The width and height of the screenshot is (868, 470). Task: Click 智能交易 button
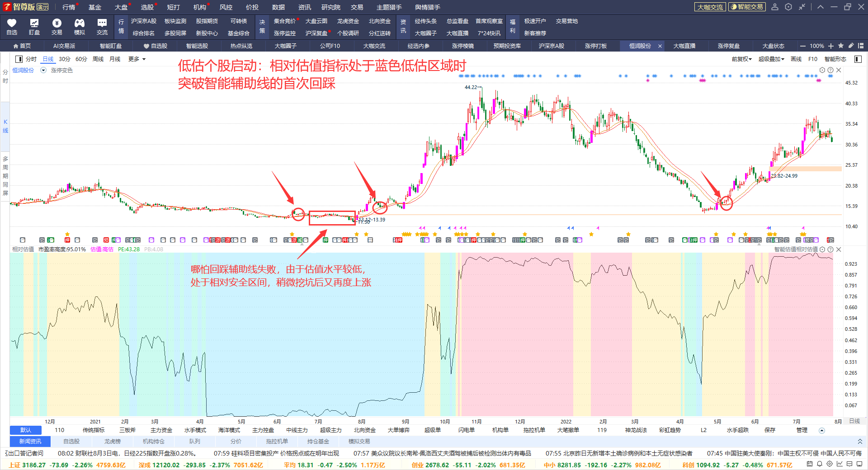pos(747,7)
